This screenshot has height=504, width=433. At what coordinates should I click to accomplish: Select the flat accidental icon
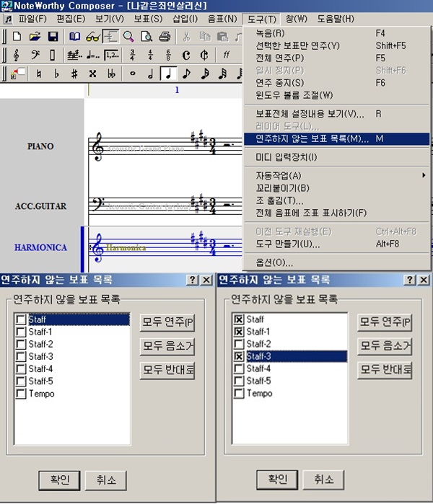pyautogui.click(x=56, y=74)
